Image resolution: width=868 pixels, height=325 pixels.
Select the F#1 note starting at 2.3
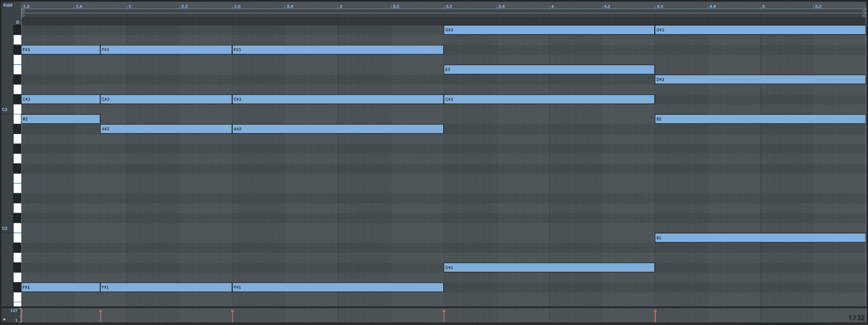(338, 287)
